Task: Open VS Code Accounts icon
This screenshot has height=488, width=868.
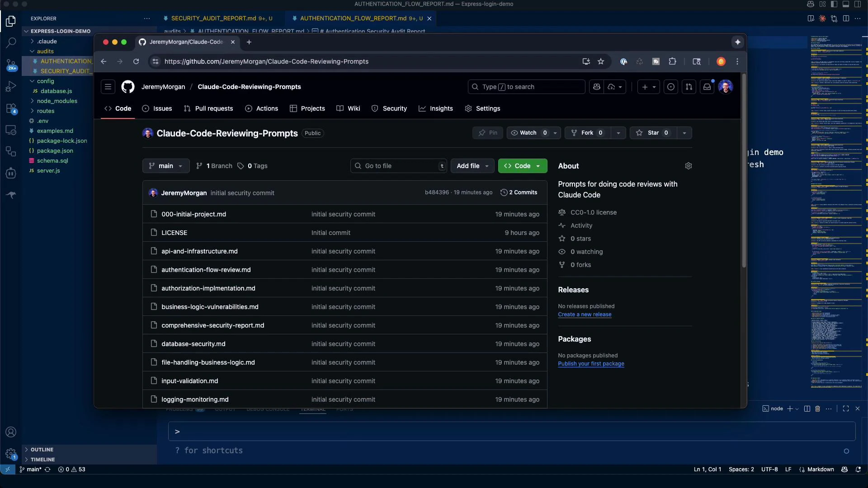Action: click(x=11, y=432)
